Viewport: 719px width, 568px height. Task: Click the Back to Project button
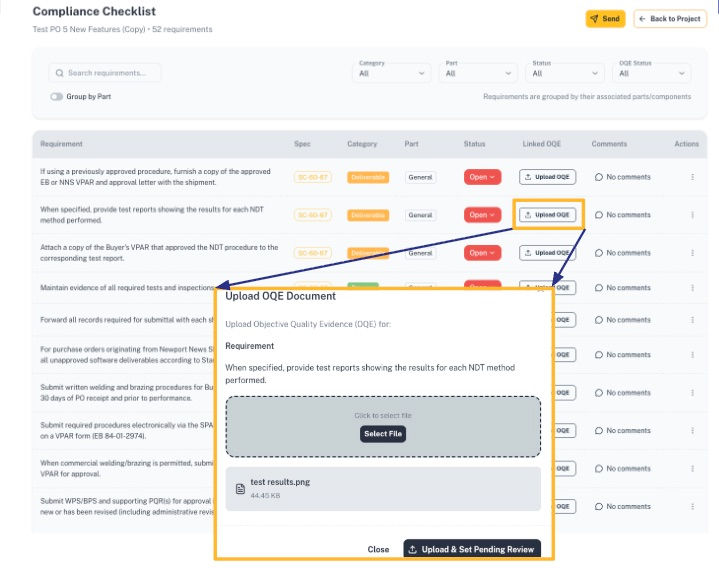(670, 19)
